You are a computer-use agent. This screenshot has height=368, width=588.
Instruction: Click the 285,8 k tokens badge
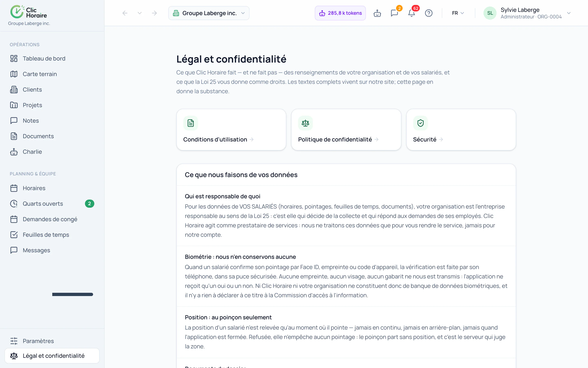click(340, 13)
